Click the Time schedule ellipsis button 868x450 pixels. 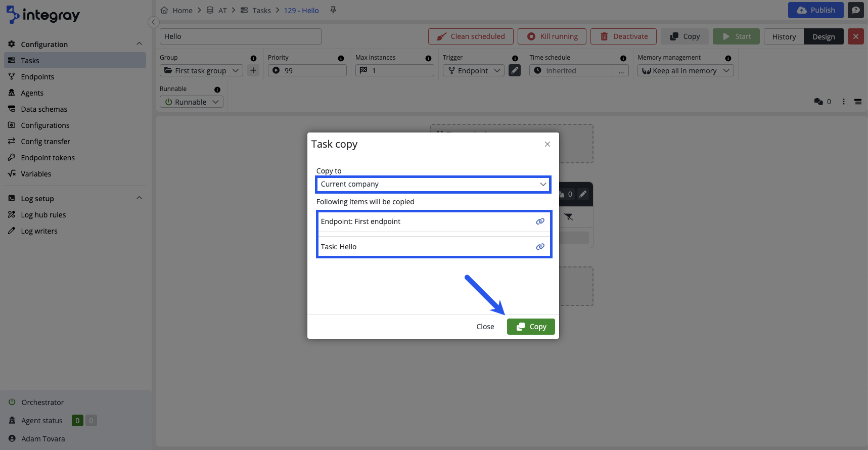pyautogui.click(x=621, y=71)
